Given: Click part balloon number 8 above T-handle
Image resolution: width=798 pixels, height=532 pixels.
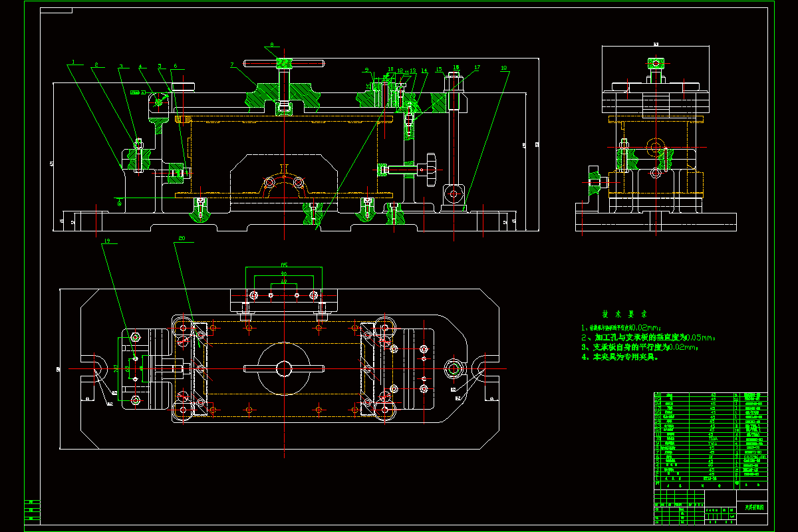Looking at the screenshot, I should (271, 45).
